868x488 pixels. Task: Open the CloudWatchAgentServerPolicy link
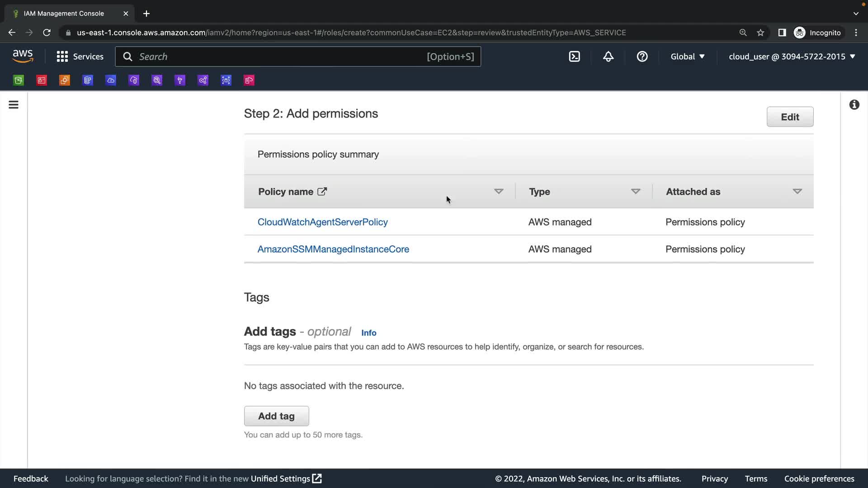click(x=322, y=222)
